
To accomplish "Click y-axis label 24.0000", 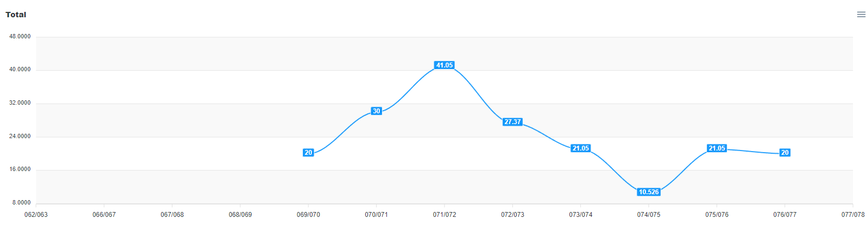I will click(20, 136).
